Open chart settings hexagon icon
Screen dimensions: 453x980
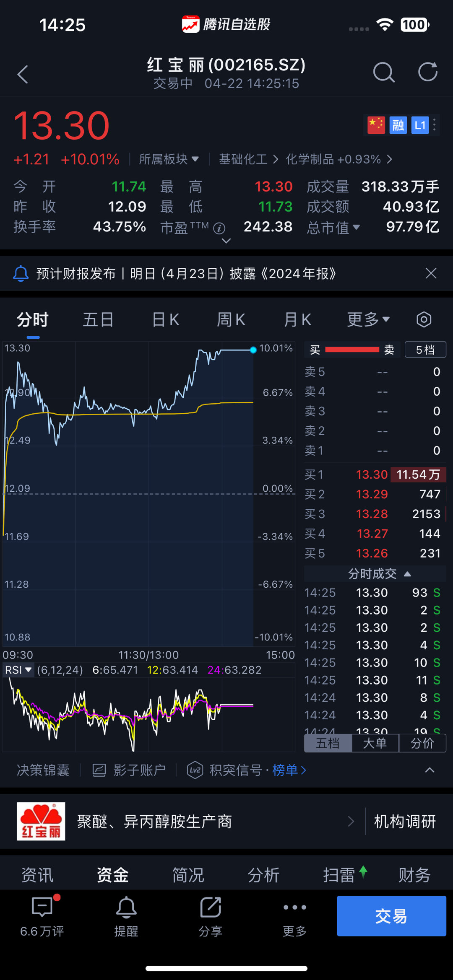[424, 319]
